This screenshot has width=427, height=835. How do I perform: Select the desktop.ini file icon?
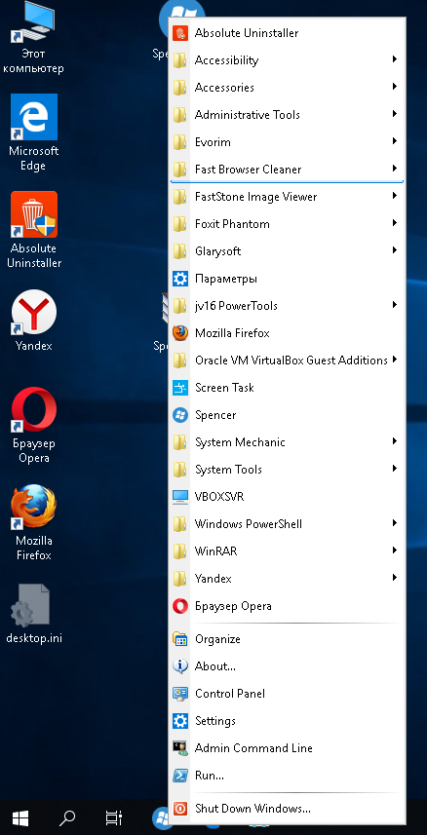pyautogui.click(x=34, y=613)
